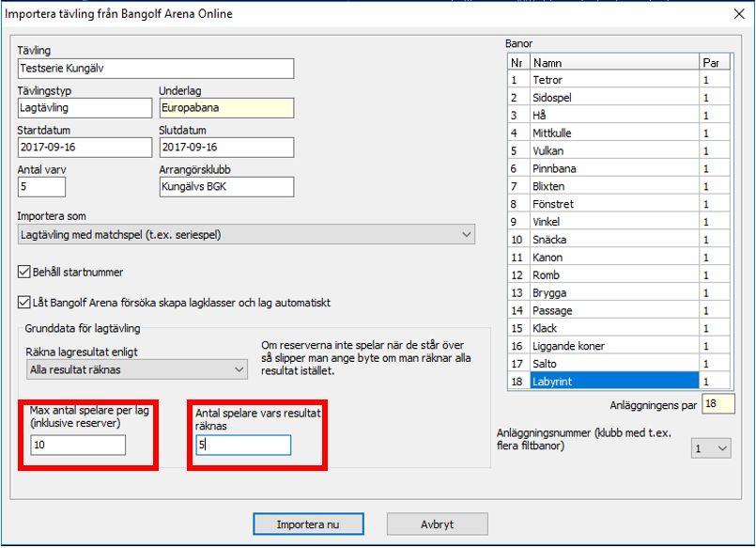
Task: Open the Anläggningsnummer dropdown
Action: (711, 448)
